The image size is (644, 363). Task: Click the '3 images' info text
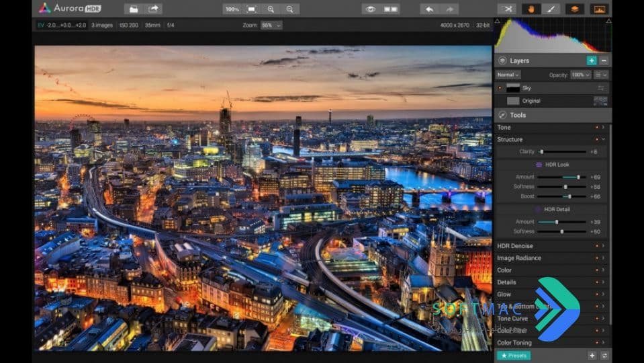[x=102, y=25]
